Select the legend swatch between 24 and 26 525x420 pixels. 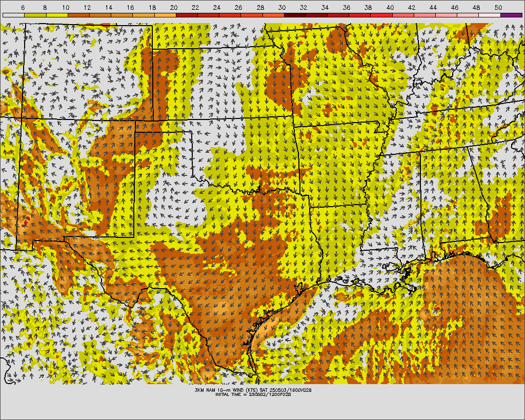[230, 15]
